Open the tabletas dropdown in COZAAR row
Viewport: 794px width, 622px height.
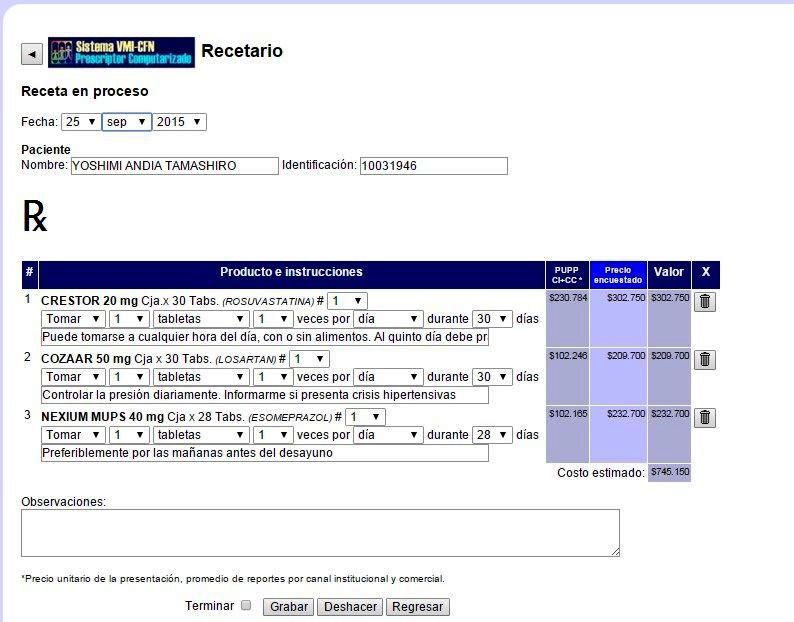pyautogui.click(x=201, y=377)
